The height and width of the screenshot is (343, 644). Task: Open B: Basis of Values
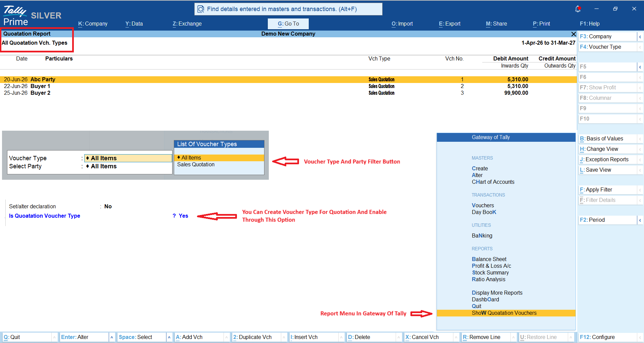(608, 139)
